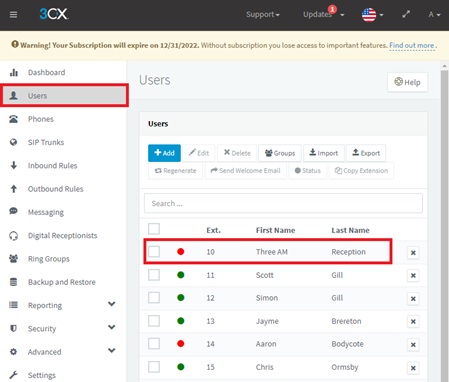Screen dimensions: 449x382
Task: Follow the Find out more link
Action: click(x=412, y=45)
